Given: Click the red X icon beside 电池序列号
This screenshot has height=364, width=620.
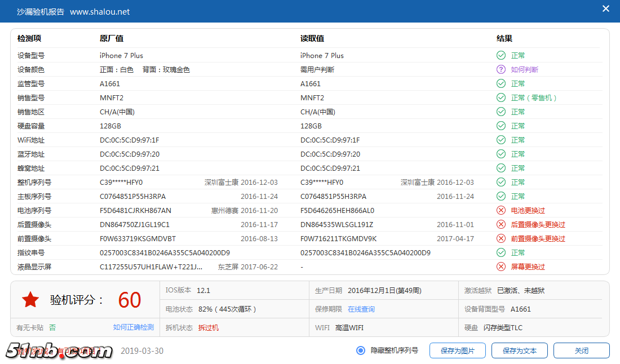Looking at the screenshot, I should tap(501, 210).
